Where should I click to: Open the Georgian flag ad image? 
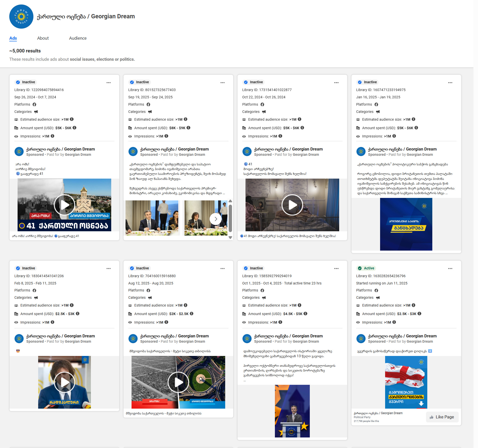click(x=406, y=382)
